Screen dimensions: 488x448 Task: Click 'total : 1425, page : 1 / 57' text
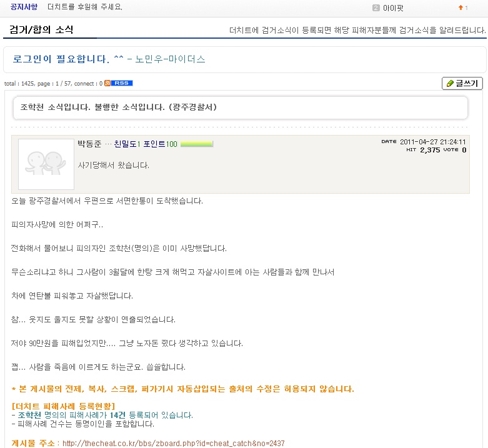pos(38,83)
